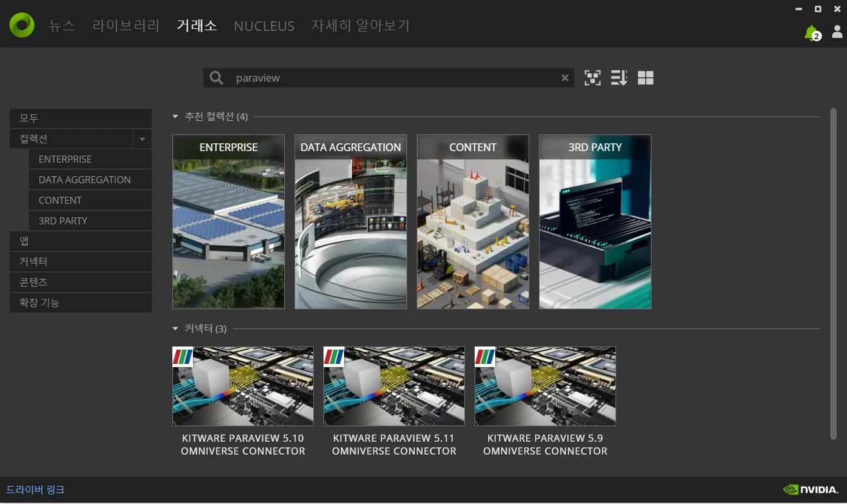Select the 콘텐츠 category
The width and height of the screenshot is (847, 504).
[x=80, y=282]
